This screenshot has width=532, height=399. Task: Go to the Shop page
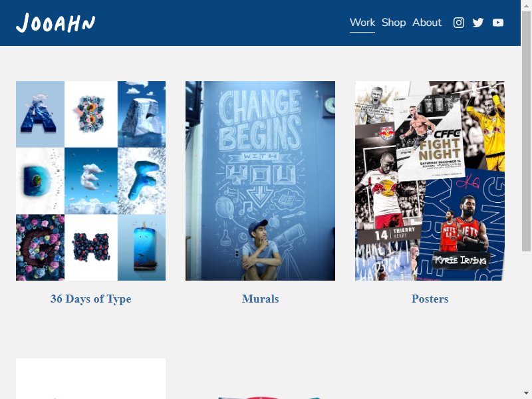[394, 23]
